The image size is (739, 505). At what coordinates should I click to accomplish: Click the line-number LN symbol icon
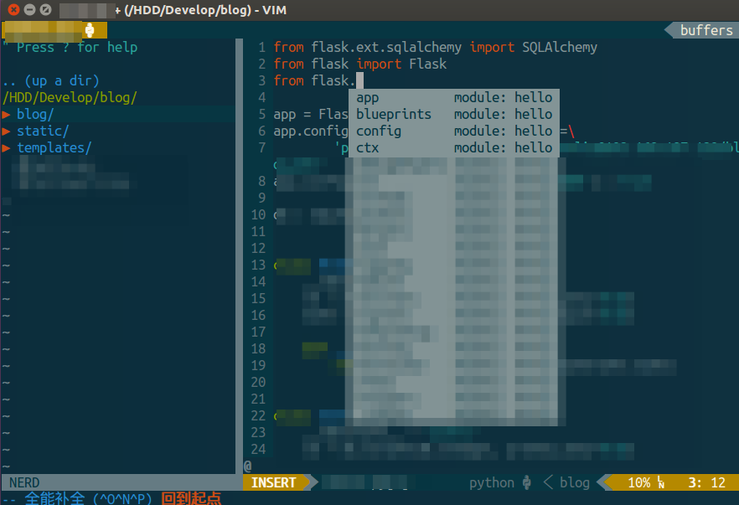tap(660, 483)
